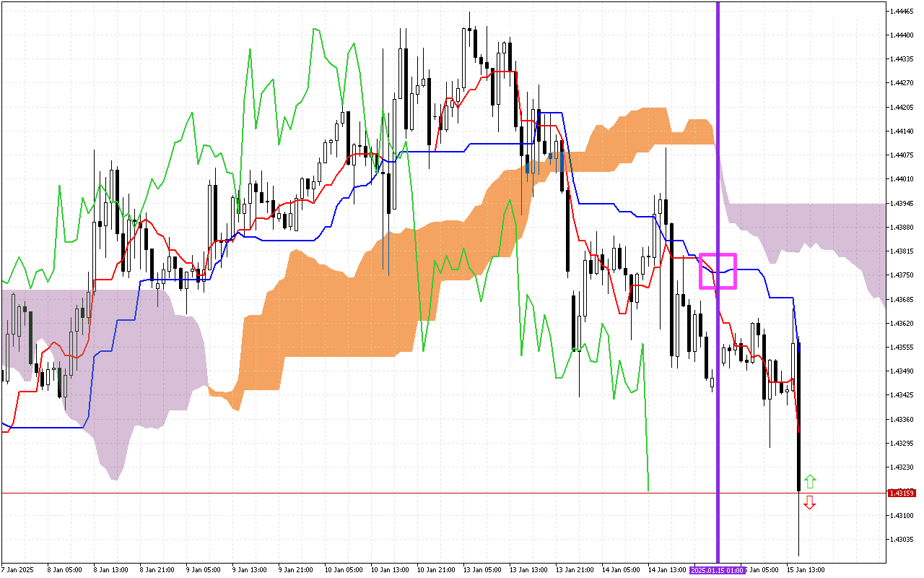This screenshot has height=578, width=924.
Task: Click time axis label 13 Jan 21:00
Action: click(x=573, y=570)
